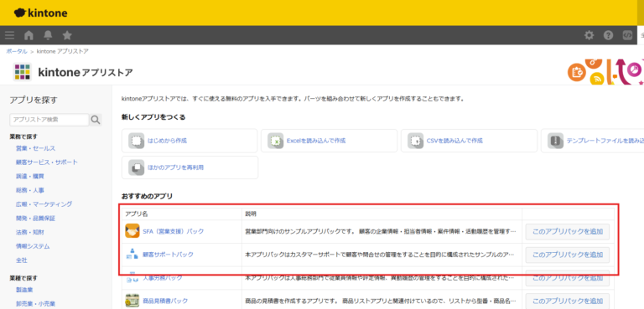Select 総務・人事 category
This screenshot has height=309, width=644.
[x=29, y=190]
